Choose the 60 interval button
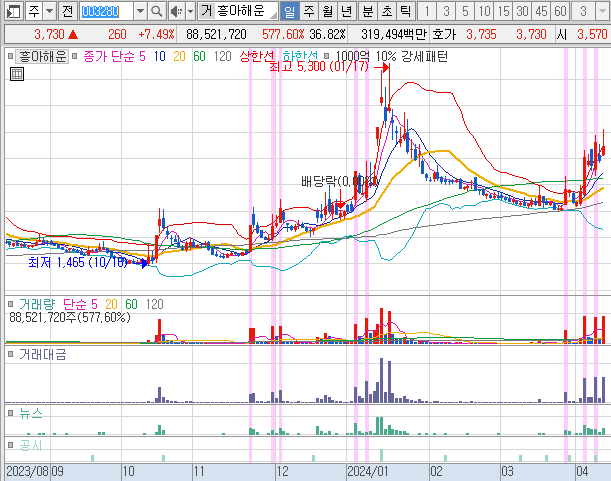Image resolution: width=611 pixels, height=481 pixels. [560, 11]
